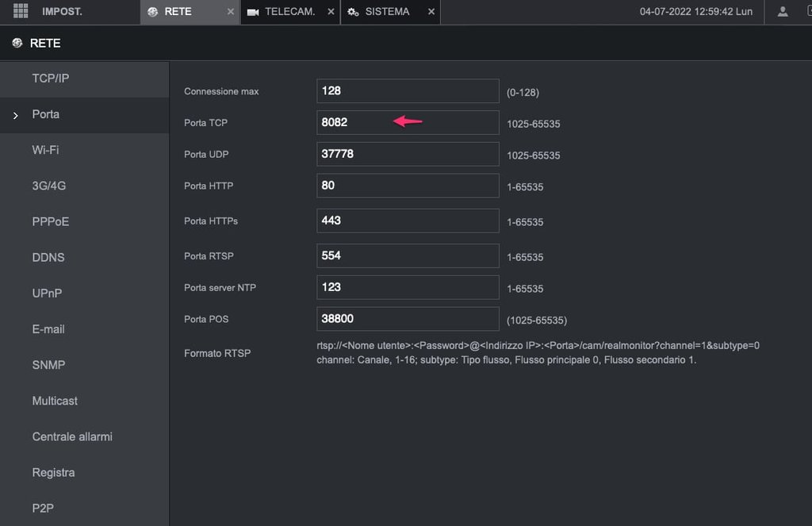Open P2P settings in sidebar
812x526 pixels.
click(84, 509)
